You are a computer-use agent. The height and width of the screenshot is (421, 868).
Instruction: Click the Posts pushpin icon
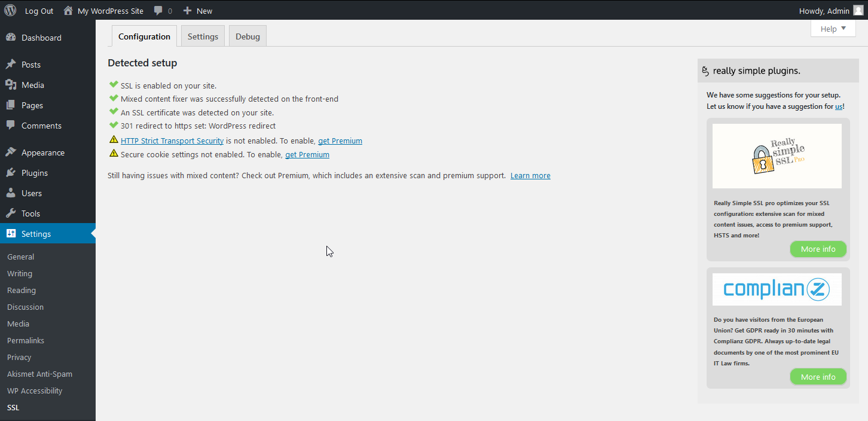[11, 65]
